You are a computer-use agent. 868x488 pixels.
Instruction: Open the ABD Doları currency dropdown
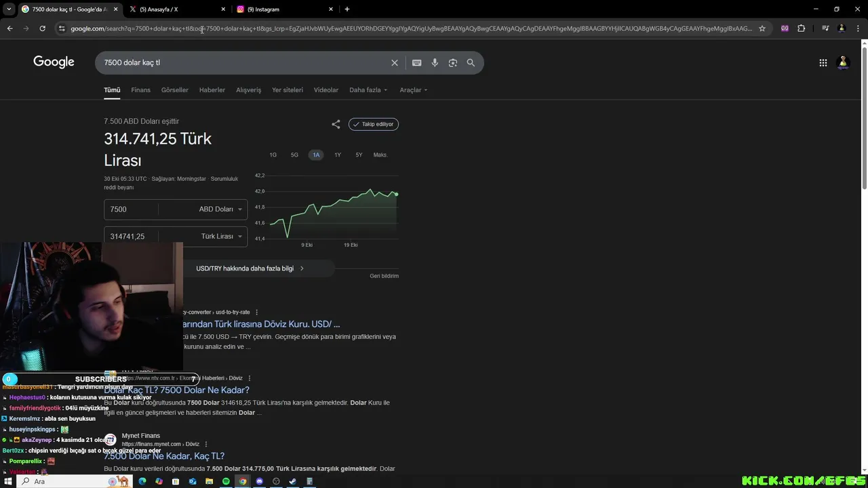click(x=220, y=209)
